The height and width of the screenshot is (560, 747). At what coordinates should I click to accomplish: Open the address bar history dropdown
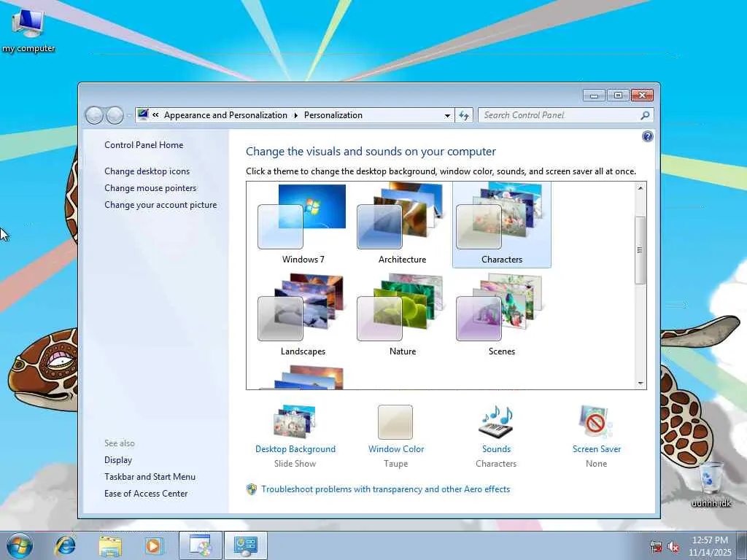(x=447, y=115)
